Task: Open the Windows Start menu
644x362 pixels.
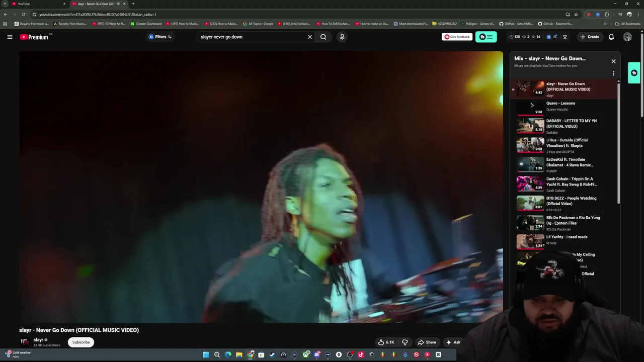Action: tap(206, 354)
